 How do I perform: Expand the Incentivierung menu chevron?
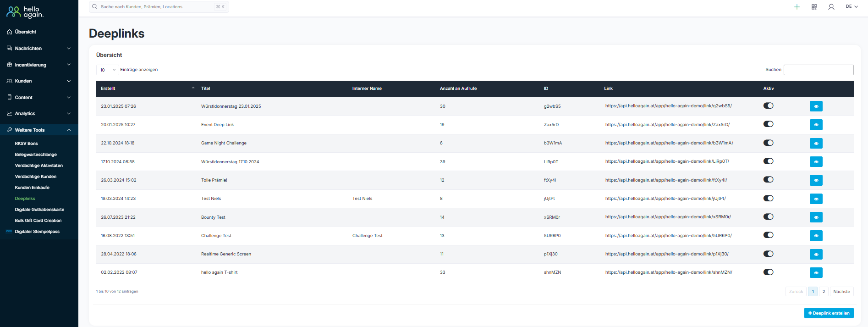(69, 65)
